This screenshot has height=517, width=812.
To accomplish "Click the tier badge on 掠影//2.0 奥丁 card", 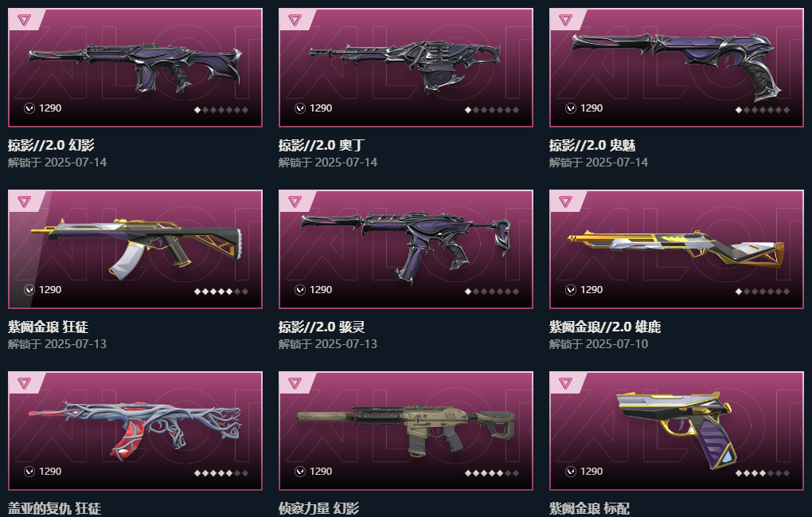I will point(295,20).
